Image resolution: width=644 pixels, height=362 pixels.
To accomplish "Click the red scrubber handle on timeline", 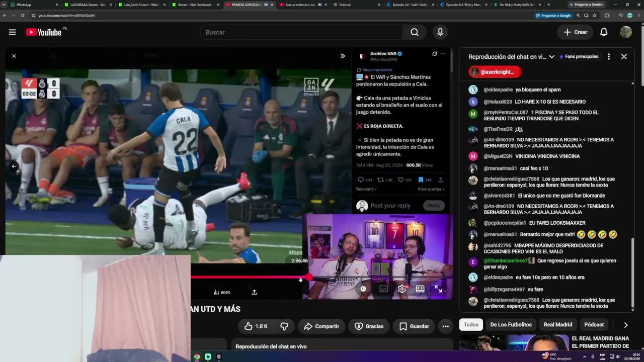I will pyautogui.click(x=309, y=277).
